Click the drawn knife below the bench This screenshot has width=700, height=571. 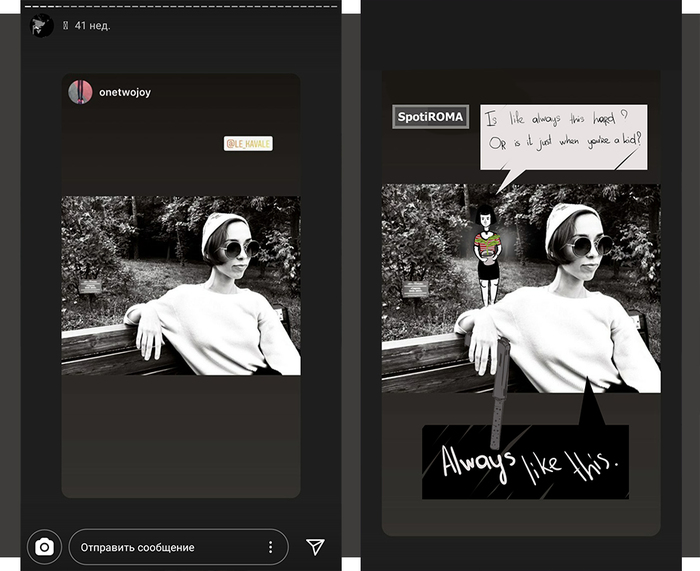(x=499, y=392)
